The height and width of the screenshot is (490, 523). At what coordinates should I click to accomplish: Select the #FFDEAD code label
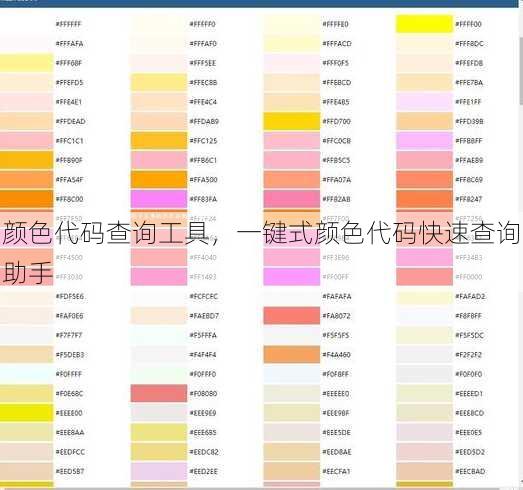tap(70, 121)
